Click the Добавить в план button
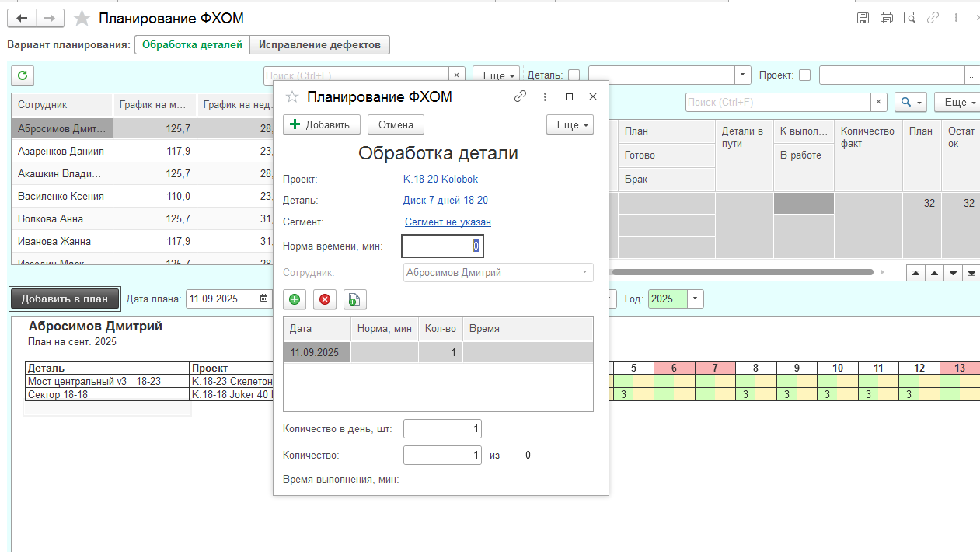This screenshot has height=552, width=980. point(65,299)
